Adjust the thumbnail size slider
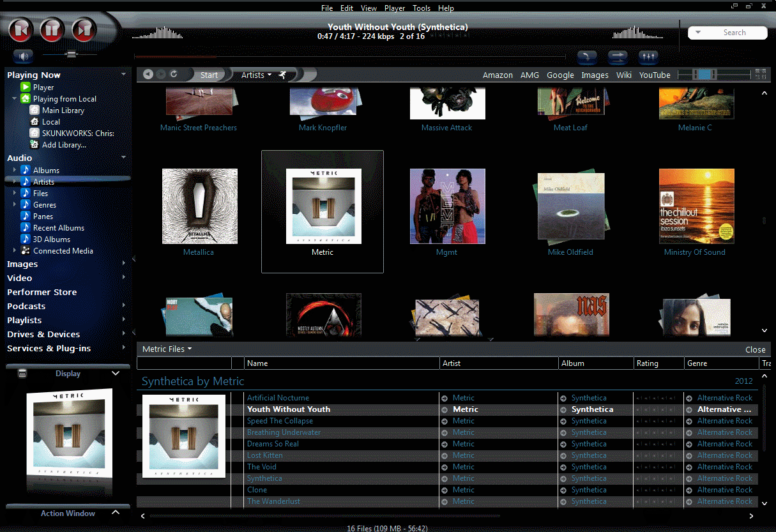This screenshot has width=776, height=532. (713, 75)
